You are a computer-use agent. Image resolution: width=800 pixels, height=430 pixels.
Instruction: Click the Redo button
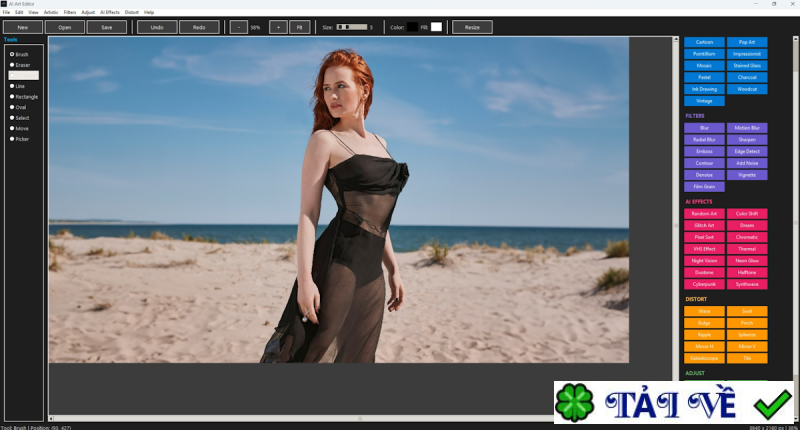tap(199, 27)
